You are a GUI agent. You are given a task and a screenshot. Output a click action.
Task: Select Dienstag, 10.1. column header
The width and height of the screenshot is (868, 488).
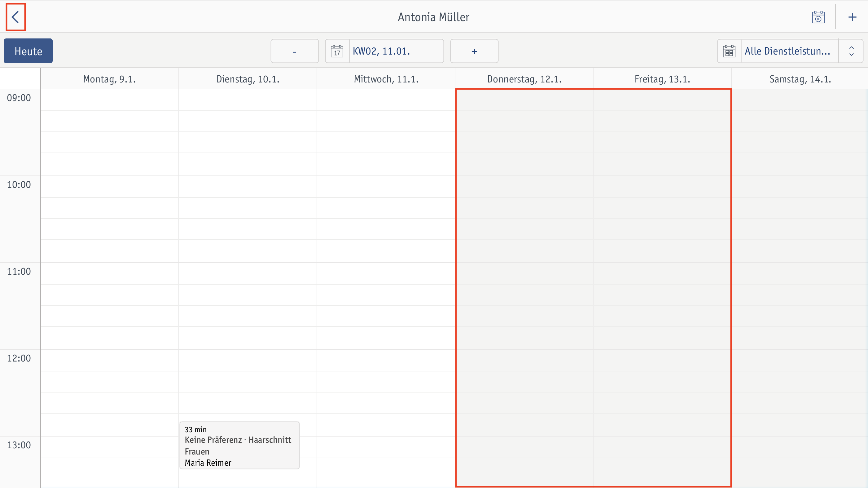(248, 79)
